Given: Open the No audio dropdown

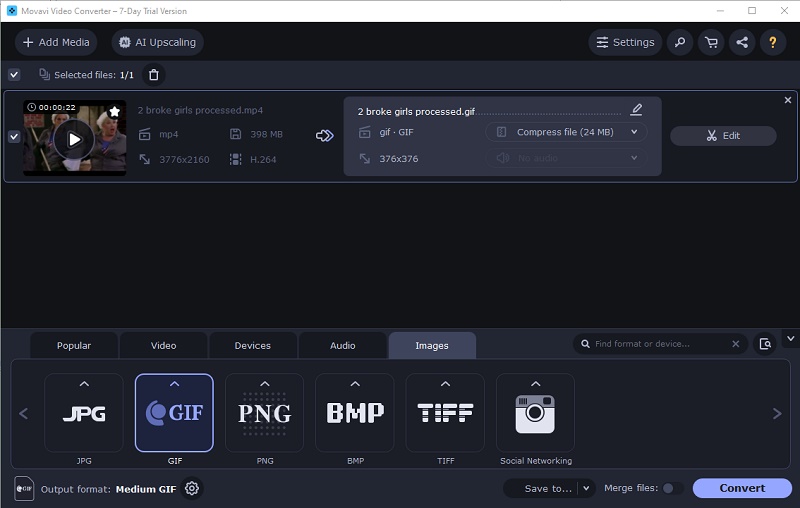Looking at the screenshot, I should coord(566,158).
